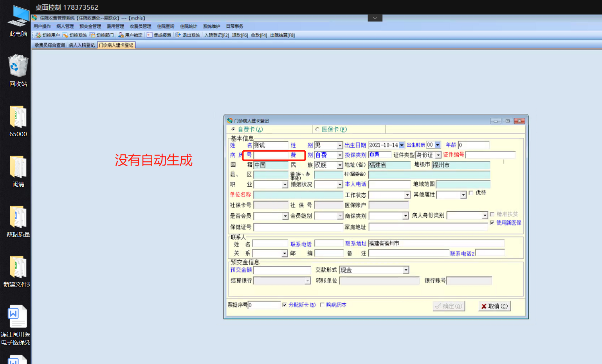Image resolution: width=602 pixels, height=364 pixels.
Task: Click the 证件编号 input field
Action: click(x=490, y=155)
